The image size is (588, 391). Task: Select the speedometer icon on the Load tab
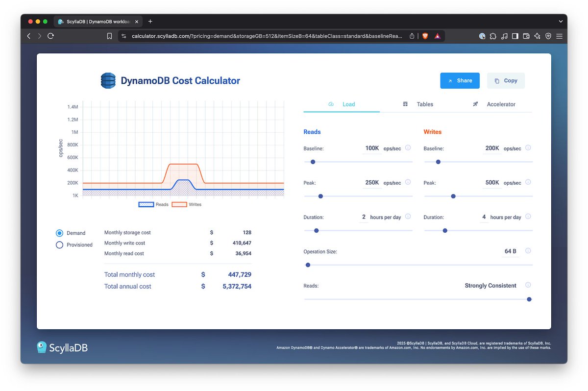(332, 104)
